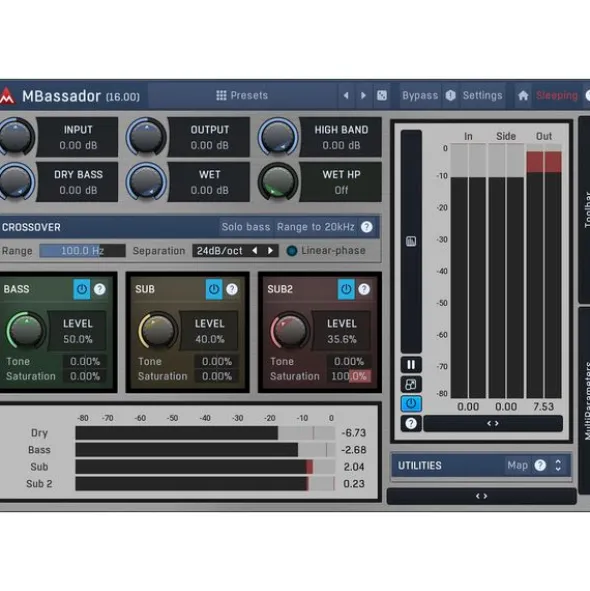Click the exclamation panic icon next to Bypass

coord(451,96)
